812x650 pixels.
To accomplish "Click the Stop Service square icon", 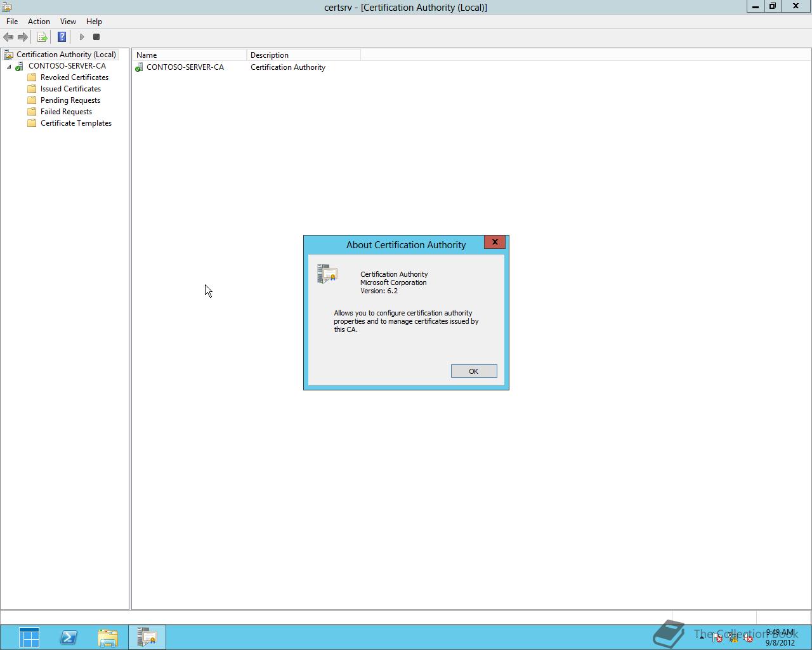I will click(x=96, y=37).
